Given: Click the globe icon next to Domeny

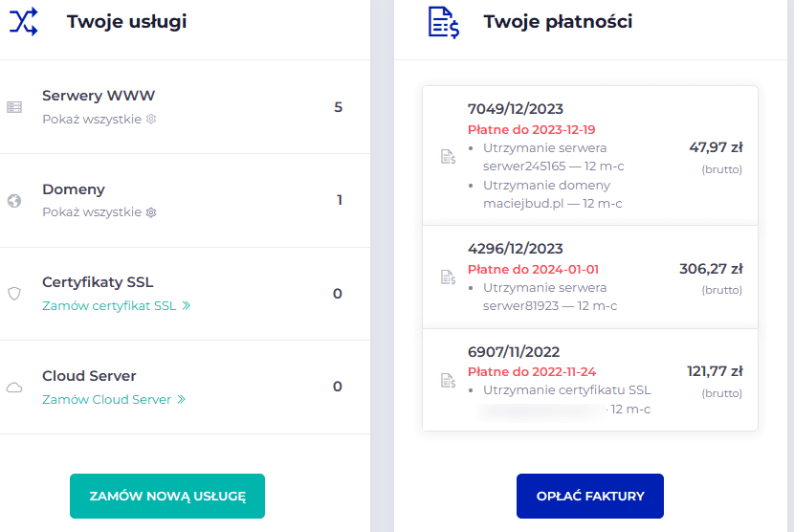Looking at the screenshot, I should pyautogui.click(x=14, y=201).
